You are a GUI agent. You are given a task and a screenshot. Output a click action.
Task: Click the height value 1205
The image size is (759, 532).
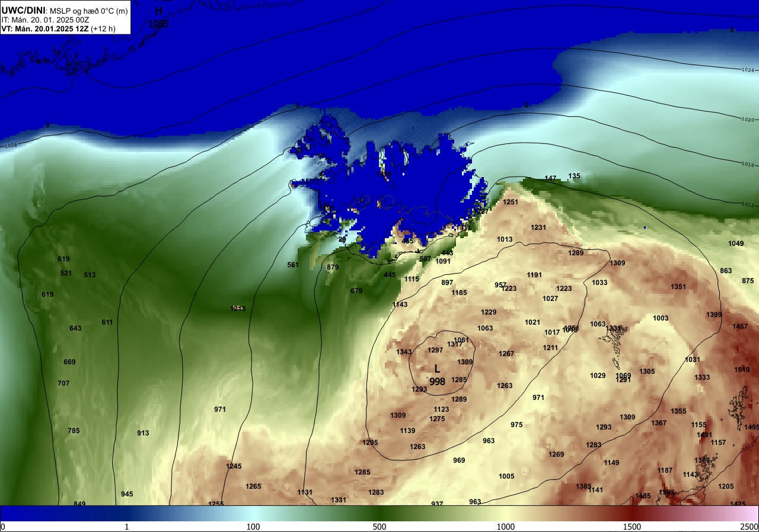coord(726,486)
